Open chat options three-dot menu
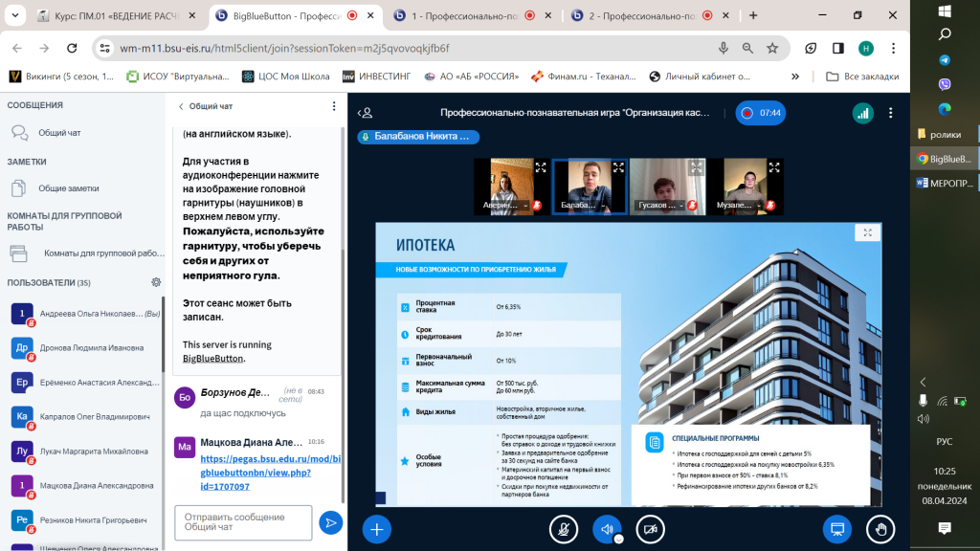Screen dimensions: 980x551 click(x=334, y=106)
